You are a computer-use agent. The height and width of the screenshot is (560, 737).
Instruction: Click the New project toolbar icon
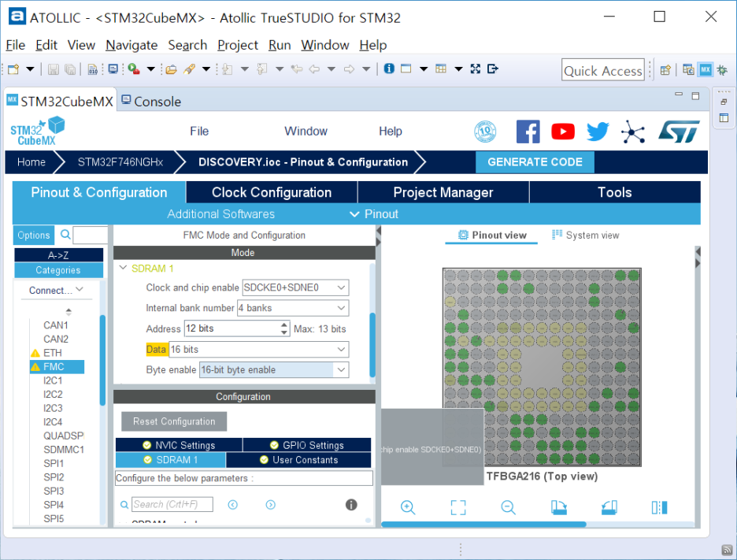click(x=13, y=69)
